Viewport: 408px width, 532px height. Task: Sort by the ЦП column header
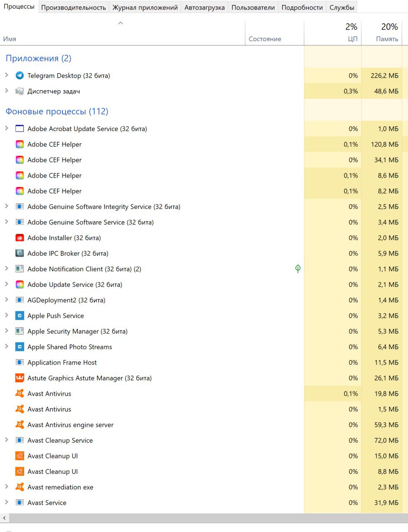(333, 32)
